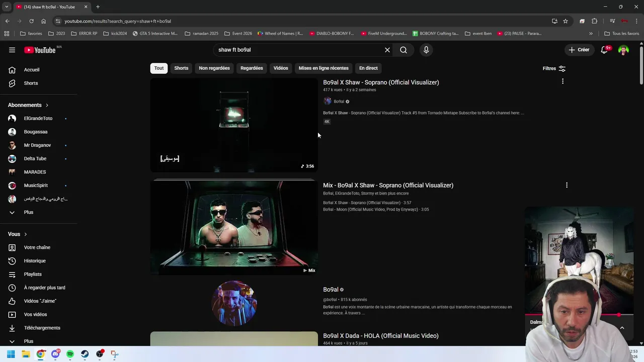Open Shorts in the sidebar
The image size is (644, 362).
[38, 83]
